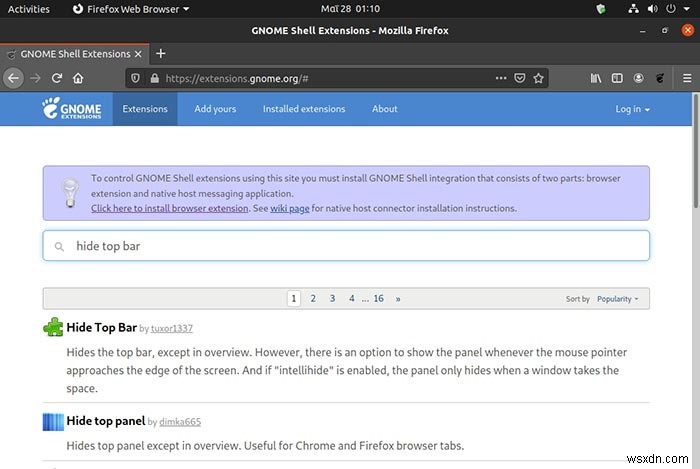The height and width of the screenshot is (469, 700).
Task: Open Firefox account icon
Action: (x=638, y=79)
